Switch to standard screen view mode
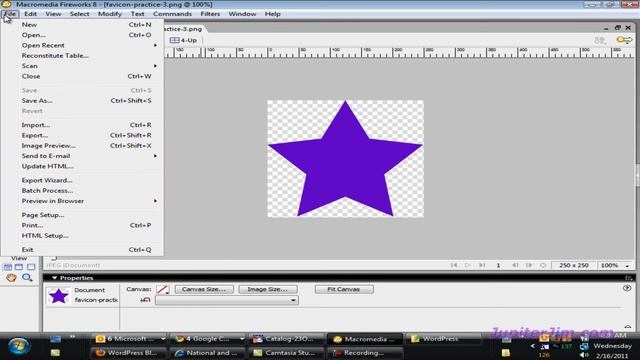The image size is (640, 360). pos(8,267)
